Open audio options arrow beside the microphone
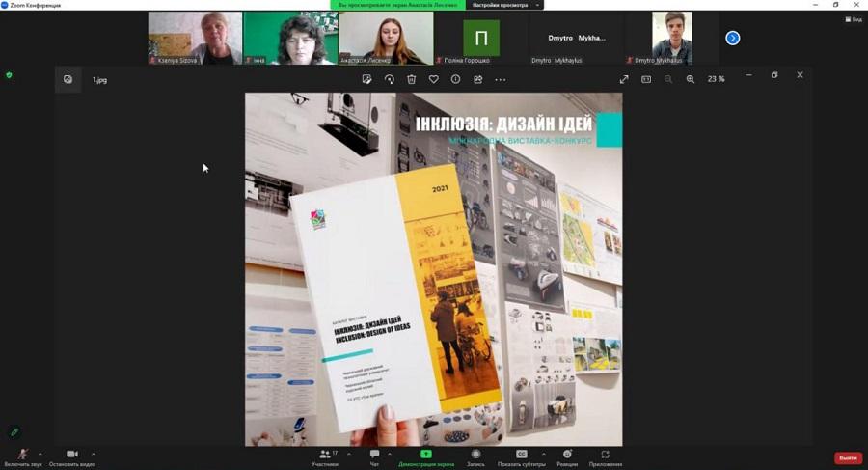 click(x=40, y=454)
